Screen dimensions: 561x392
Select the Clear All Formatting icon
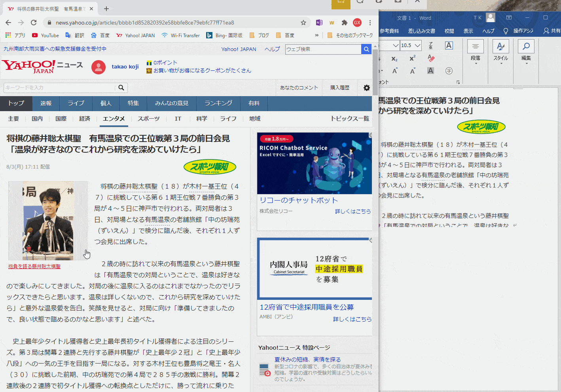tap(431, 57)
